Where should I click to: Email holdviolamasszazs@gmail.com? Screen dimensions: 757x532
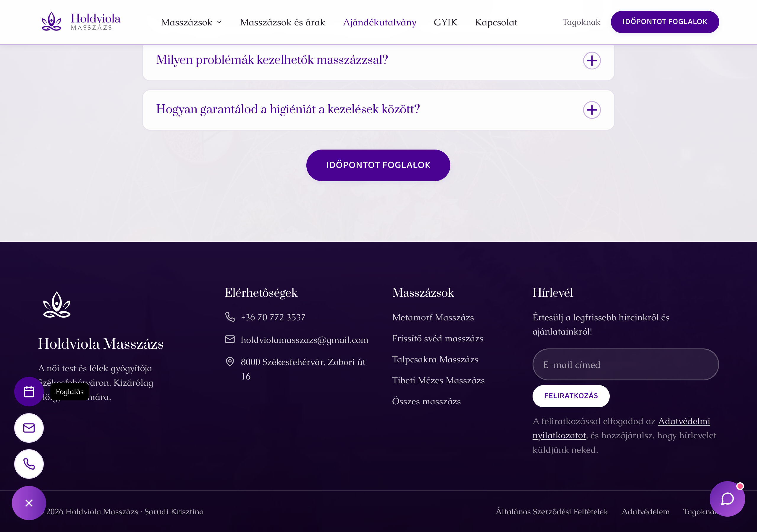[304, 340]
